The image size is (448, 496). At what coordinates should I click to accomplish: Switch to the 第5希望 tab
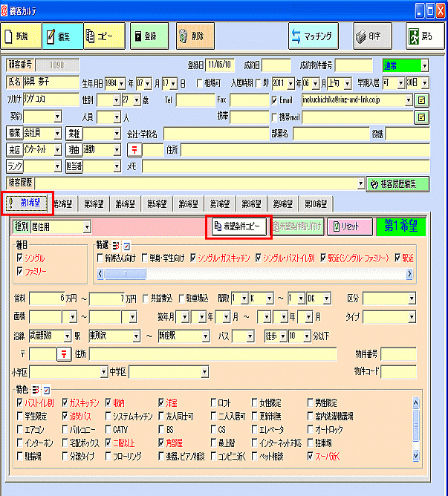pos(157,204)
